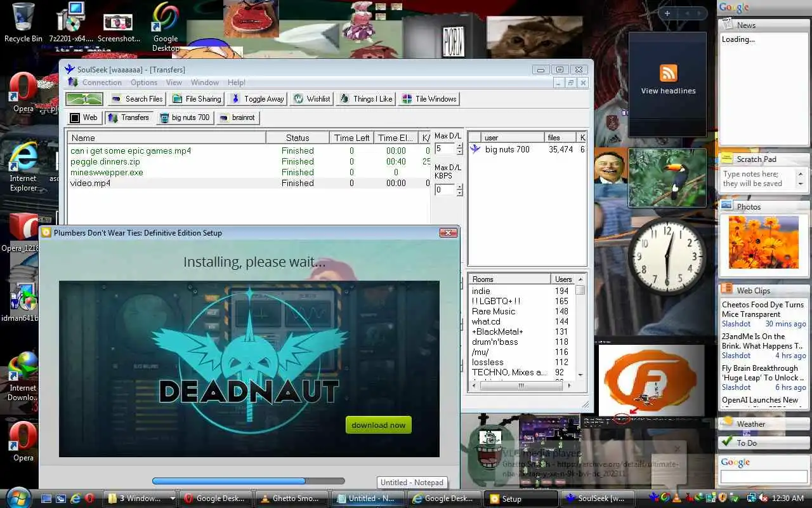Image resolution: width=812 pixels, height=508 pixels.
Task: Sort transfers by Time Left column
Action: click(x=352, y=138)
